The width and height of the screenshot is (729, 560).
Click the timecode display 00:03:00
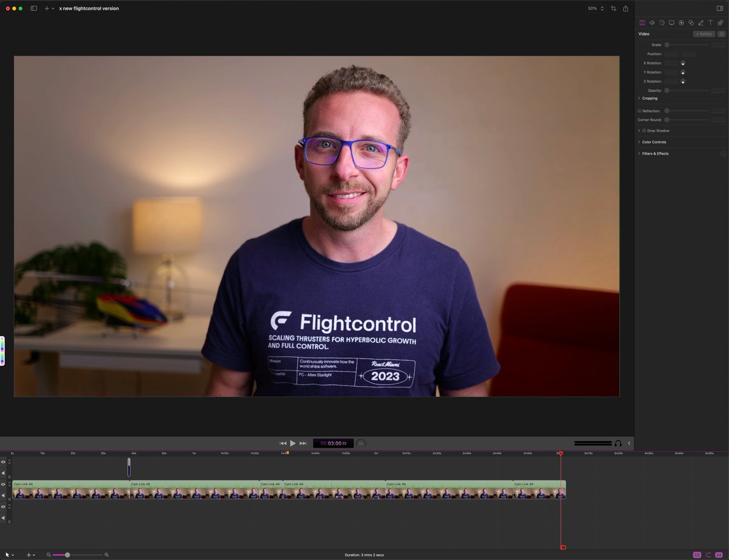pyautogui.click(x=333, y=443)
